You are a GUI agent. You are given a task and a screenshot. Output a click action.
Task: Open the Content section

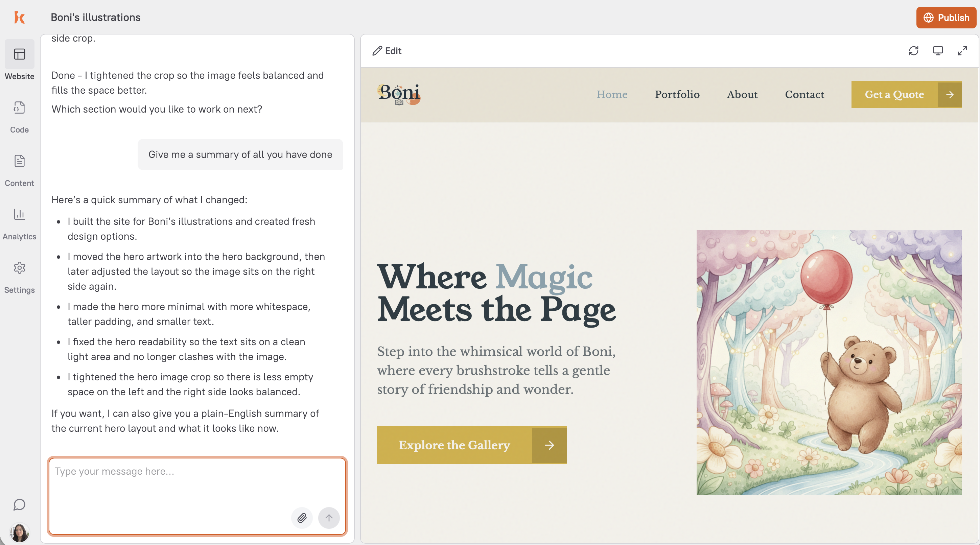[x=19, y=168]
